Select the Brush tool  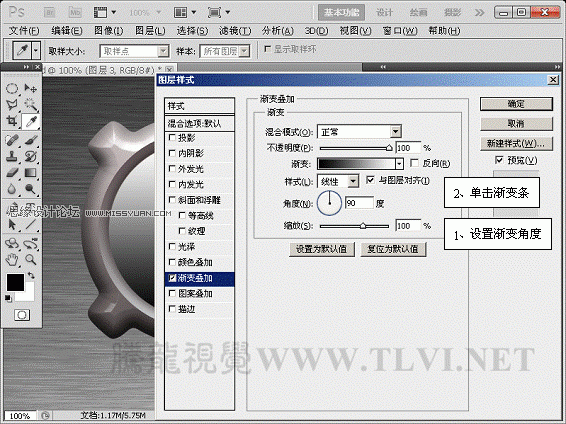tap(31, 140)
